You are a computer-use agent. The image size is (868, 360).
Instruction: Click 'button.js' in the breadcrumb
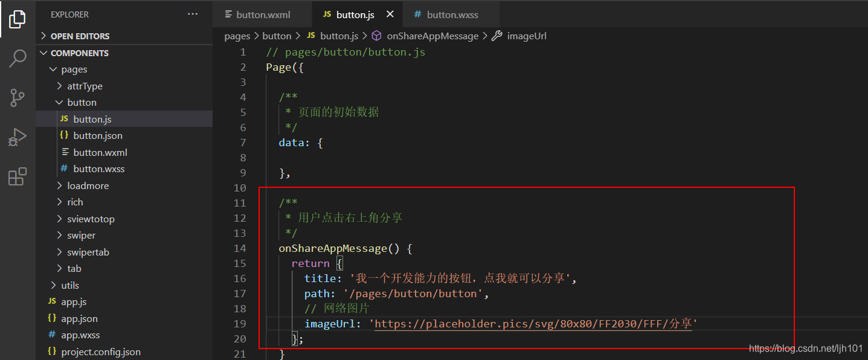click(x=339, y=36)
